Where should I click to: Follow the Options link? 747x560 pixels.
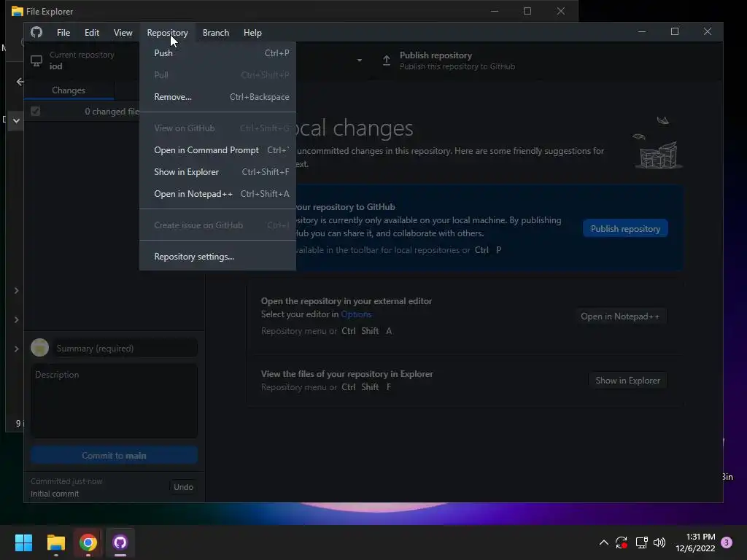coord(356,314)
